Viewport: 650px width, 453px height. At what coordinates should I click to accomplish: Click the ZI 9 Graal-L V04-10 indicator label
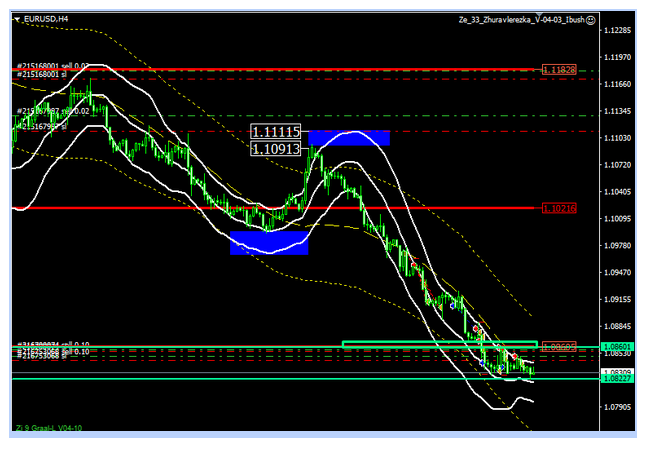[50, 428]
